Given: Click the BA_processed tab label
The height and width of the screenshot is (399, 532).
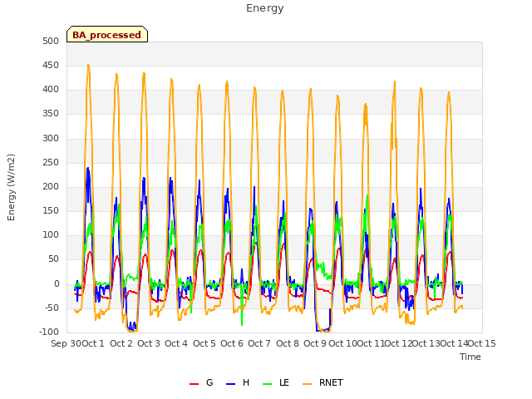Looking at the screenshot, I should click(106, 35).
